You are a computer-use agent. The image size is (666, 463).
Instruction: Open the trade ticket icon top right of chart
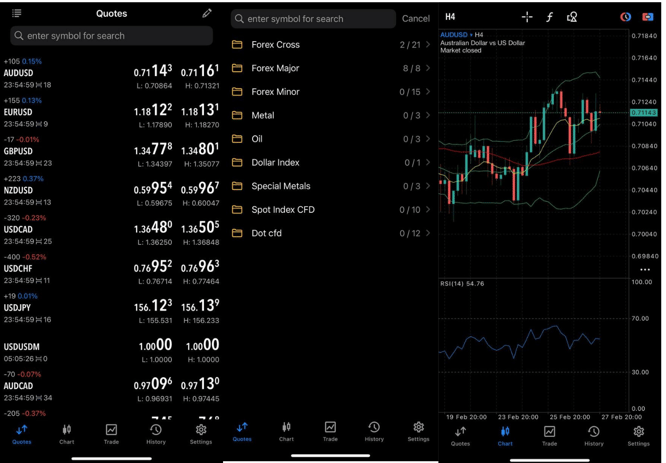647,17
